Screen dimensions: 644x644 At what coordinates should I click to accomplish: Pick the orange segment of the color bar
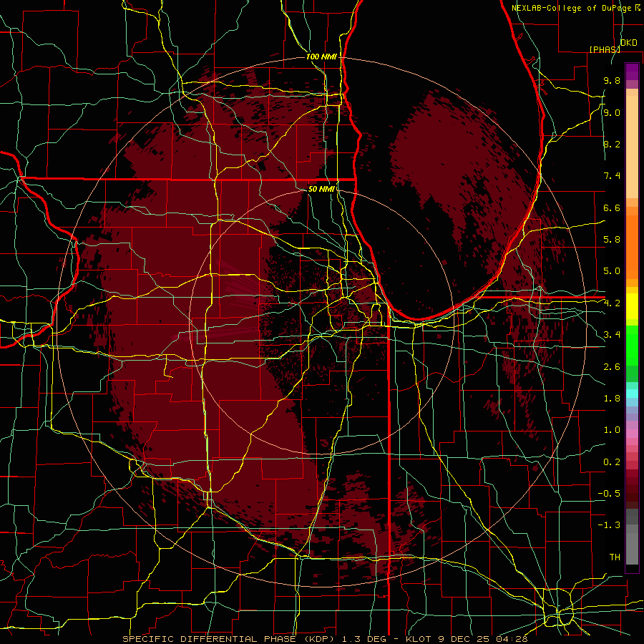pyautogui.click(x=632, y=246)
